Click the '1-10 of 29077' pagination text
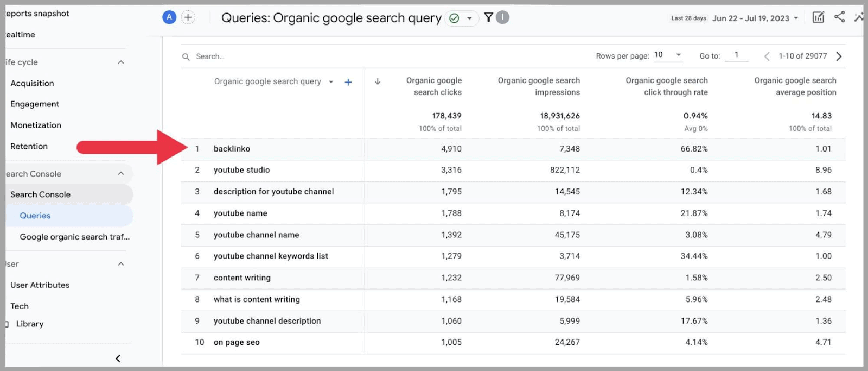The image size is (868, 371). 802,56
